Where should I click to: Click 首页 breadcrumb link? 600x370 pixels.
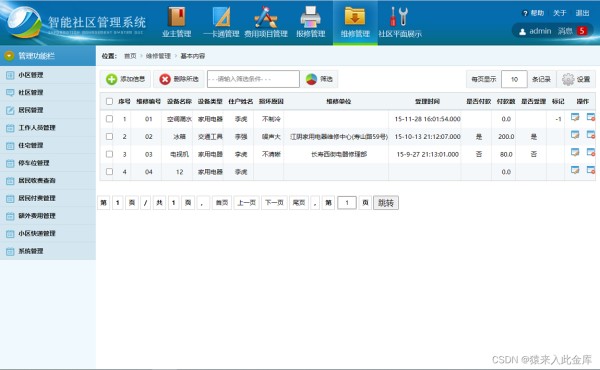[130, 56]
